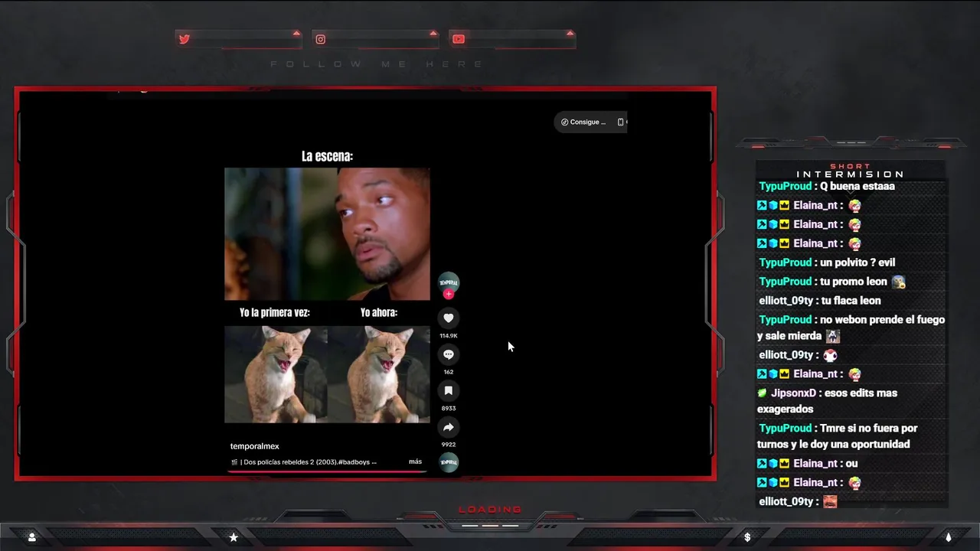Screen dimensions: 980x551
Task: Click the left laughing cat image
Action: point(276,374)
